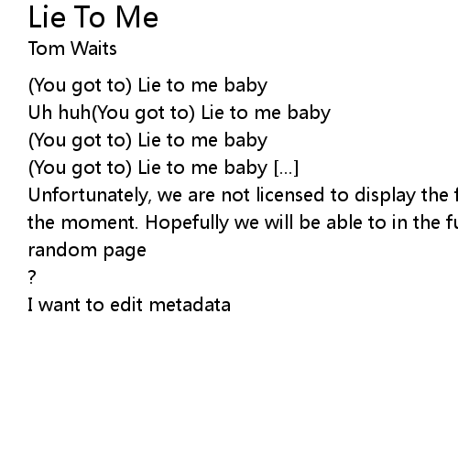This screenshot has height=476, width=458.
Task: Click the word "moment" in the notice
Action: [x=100, y=222]
